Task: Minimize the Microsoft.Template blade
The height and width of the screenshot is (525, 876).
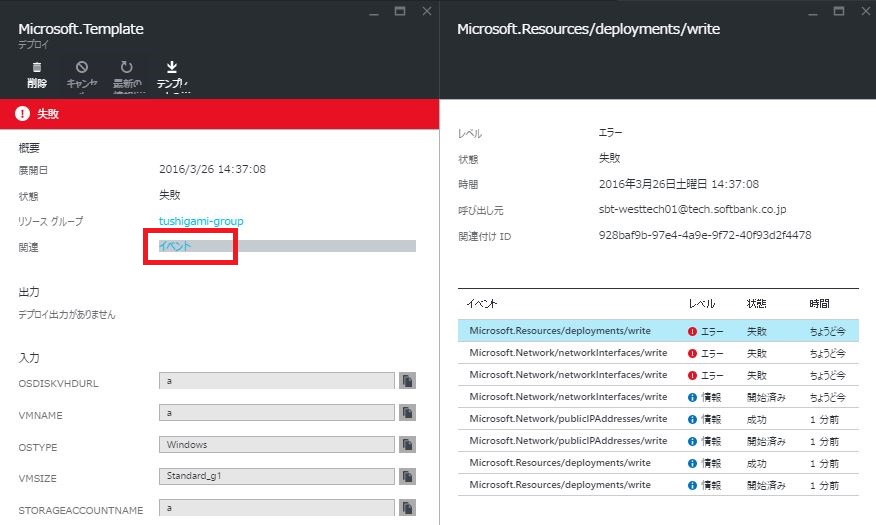Action: click(374, 12)
